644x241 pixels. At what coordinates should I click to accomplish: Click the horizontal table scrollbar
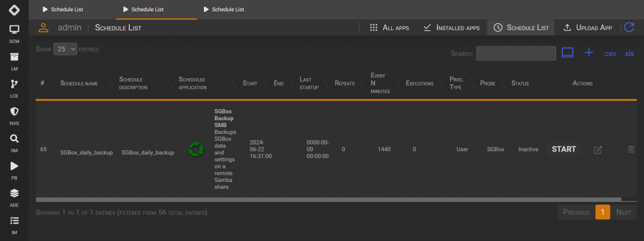[328, 199]
